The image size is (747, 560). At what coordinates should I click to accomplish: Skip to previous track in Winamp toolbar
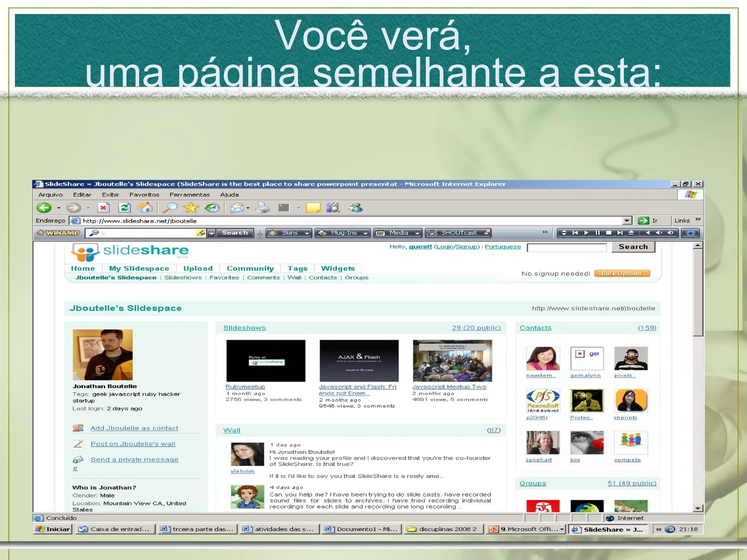tap(575, 233)
